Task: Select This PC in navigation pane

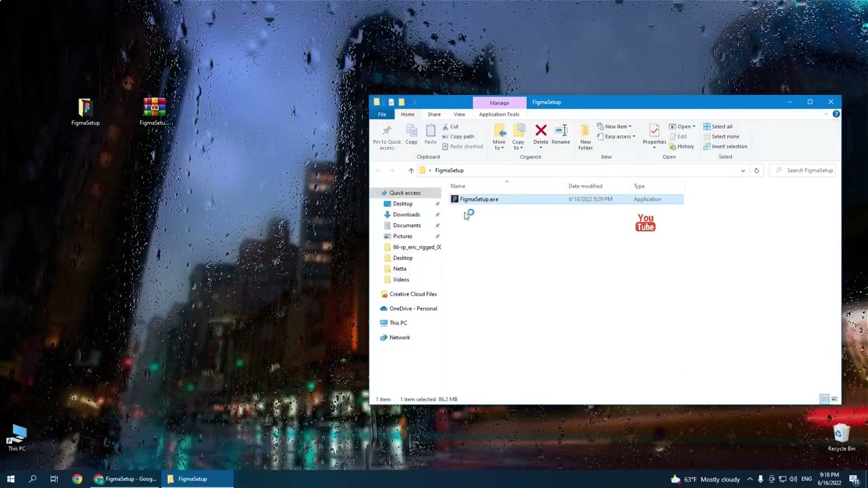Action: 398,323
